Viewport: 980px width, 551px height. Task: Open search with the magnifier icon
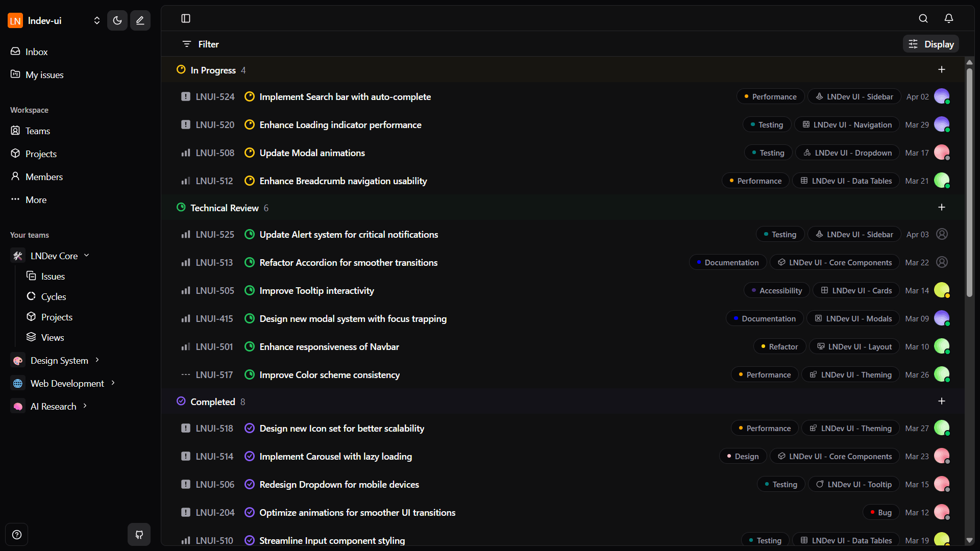click(923, 18)
